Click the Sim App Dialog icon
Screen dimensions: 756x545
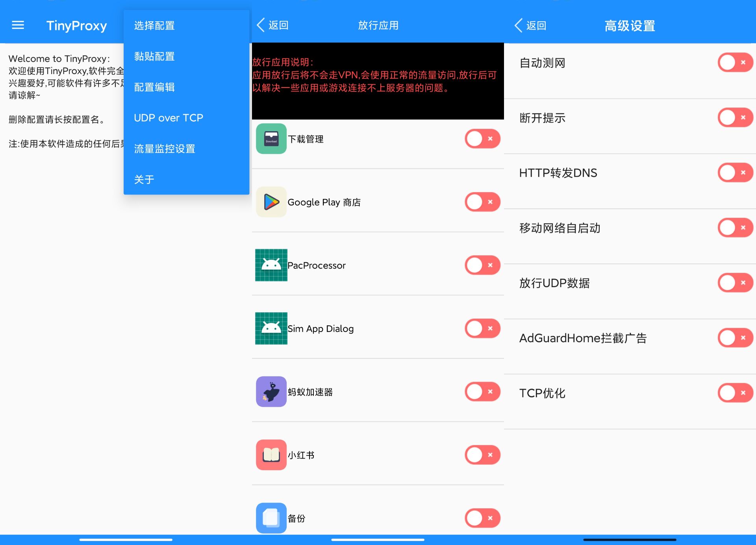(x=271, y=328)
